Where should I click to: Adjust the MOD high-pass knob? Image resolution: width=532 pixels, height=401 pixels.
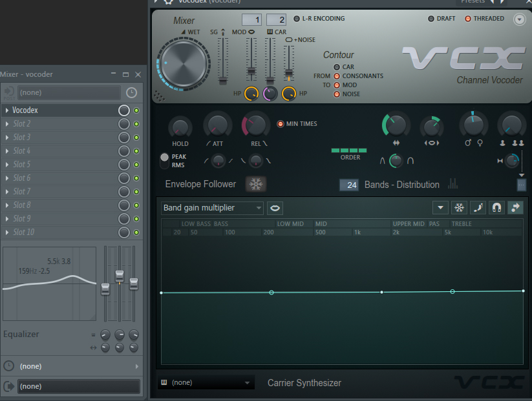pos(251,94)
